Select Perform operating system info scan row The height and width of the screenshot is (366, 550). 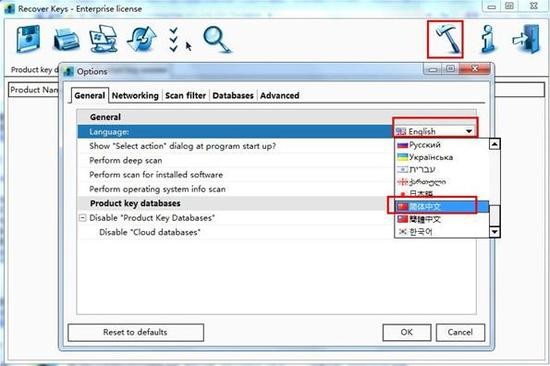tap(235, 189)
